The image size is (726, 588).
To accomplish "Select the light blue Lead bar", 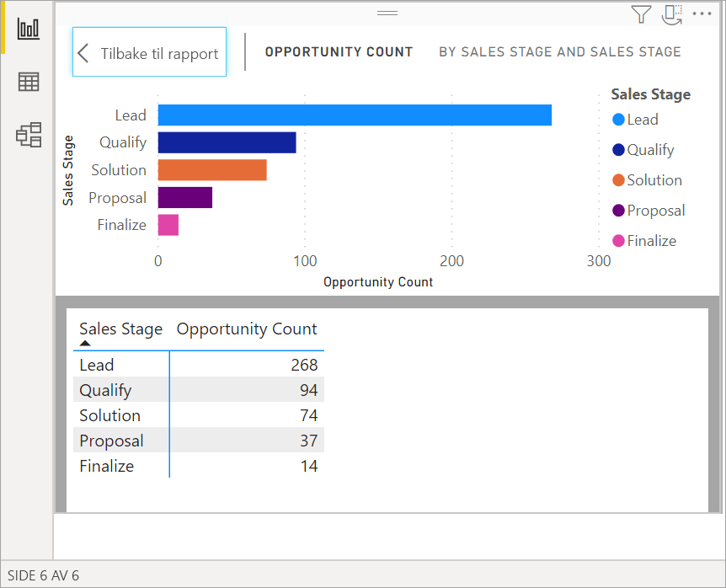I will tap(355, 115).
